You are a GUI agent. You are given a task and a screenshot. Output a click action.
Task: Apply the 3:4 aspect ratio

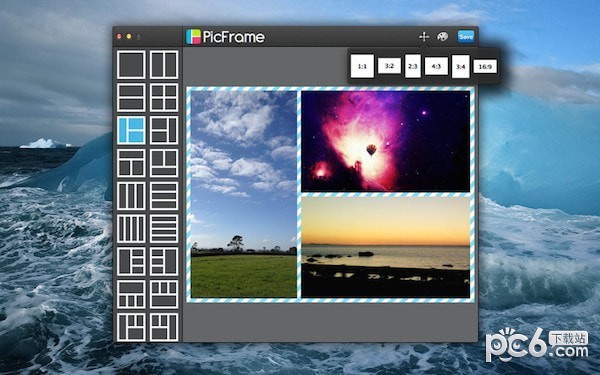(x=461, y=67)
